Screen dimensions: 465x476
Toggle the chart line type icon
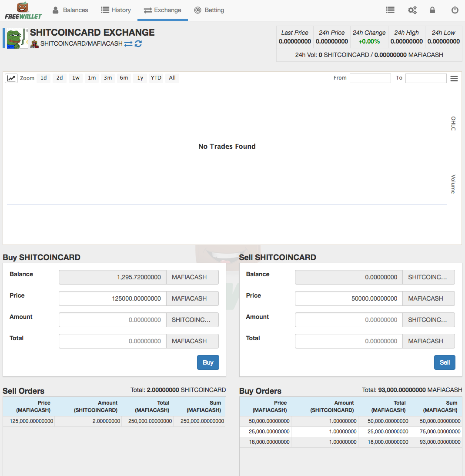click(11, 78)
